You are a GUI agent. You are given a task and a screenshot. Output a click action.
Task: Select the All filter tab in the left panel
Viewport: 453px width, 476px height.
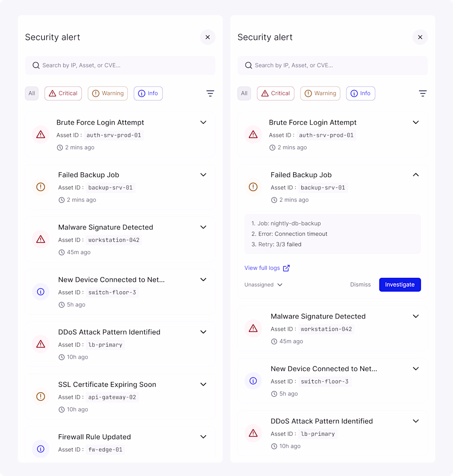tap(32, 93)
